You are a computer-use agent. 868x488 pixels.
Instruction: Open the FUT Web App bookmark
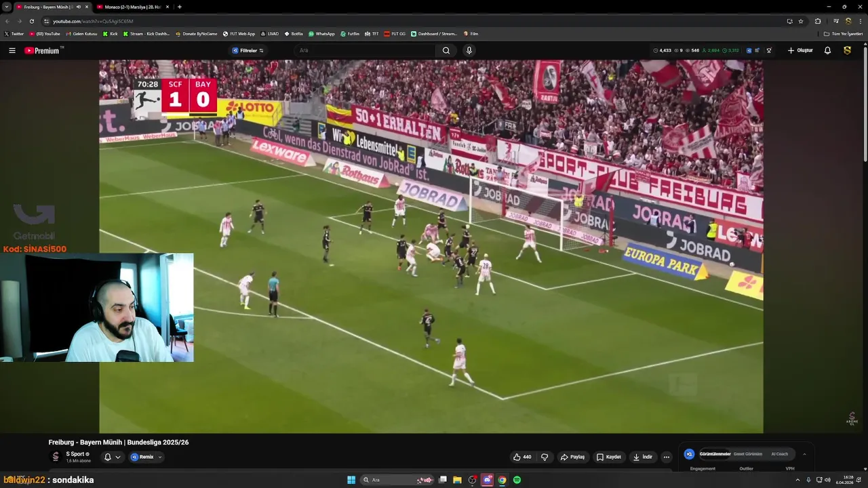click(x=239, y=33)
